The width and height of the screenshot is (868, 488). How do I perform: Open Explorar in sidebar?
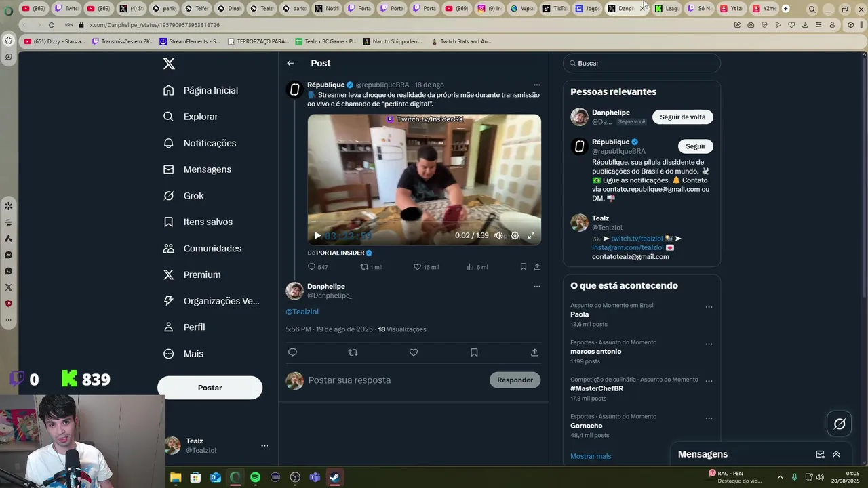[191, 117]
